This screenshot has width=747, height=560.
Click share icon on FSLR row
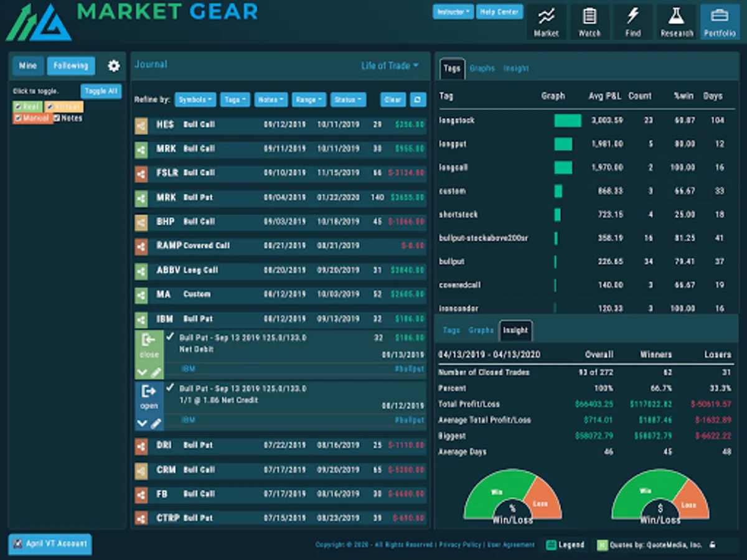click(141, 174)
